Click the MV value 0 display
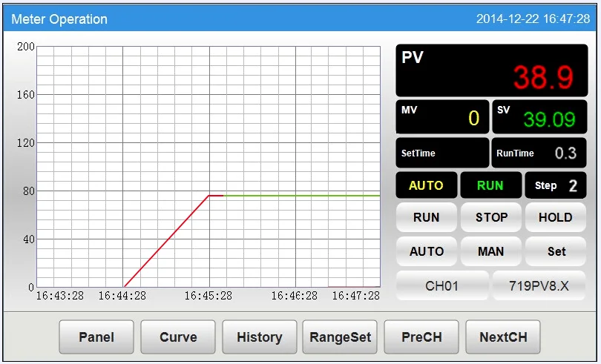 tap(442, 117)
